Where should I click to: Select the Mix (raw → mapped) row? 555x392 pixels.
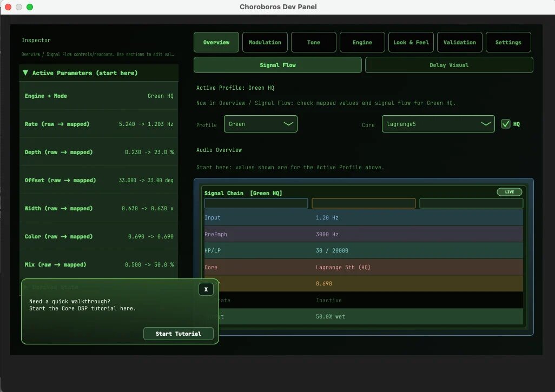coord(99,264)
